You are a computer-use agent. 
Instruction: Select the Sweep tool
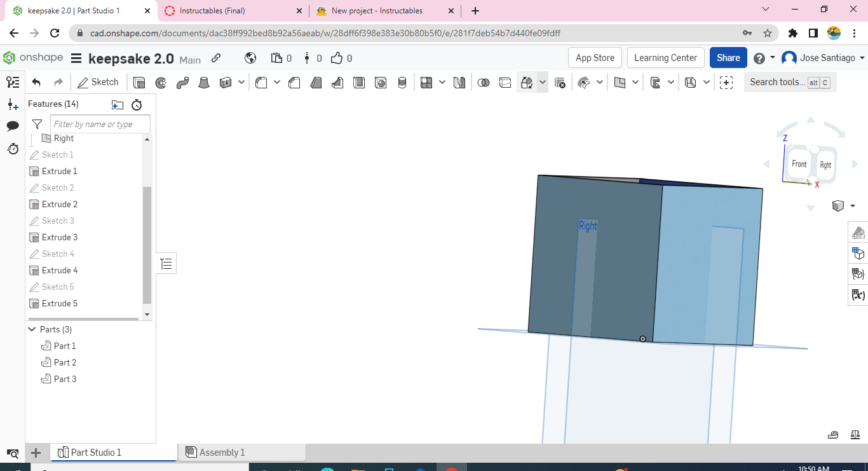[182, 83]
